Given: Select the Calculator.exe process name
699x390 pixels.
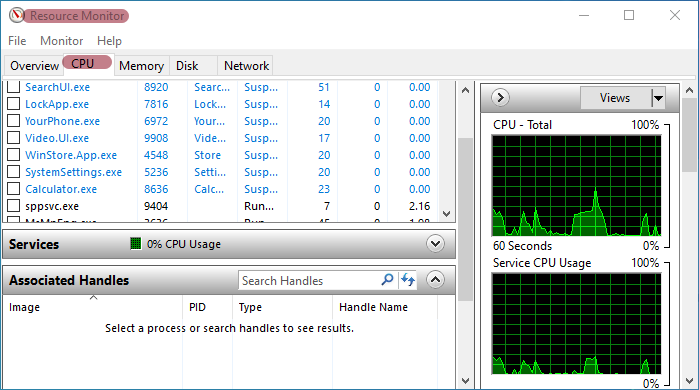Looking at the screenshot, I should [x=61, y=189].
